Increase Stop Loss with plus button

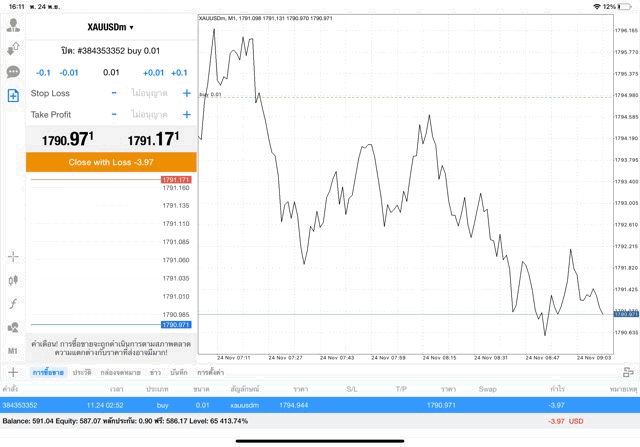(x=186, y=93)
